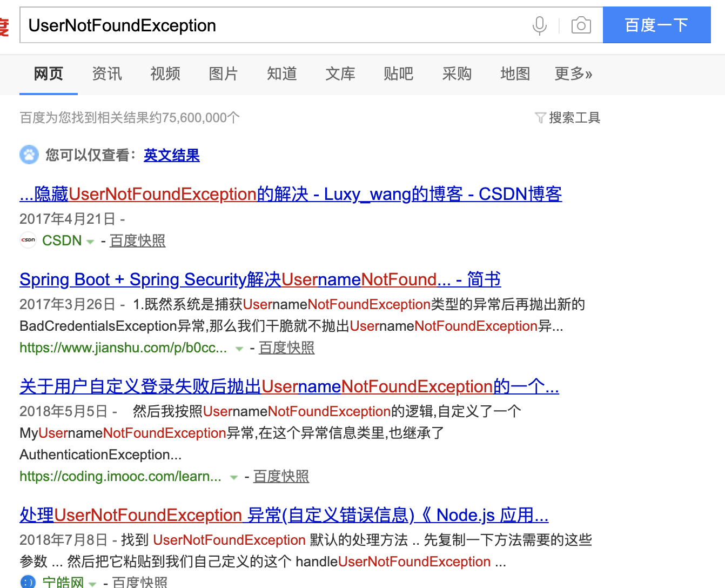This screenshot has width=725, height=588.
Task: Click 百度快照 after the jianshu URL
Action: pos(287,348)
